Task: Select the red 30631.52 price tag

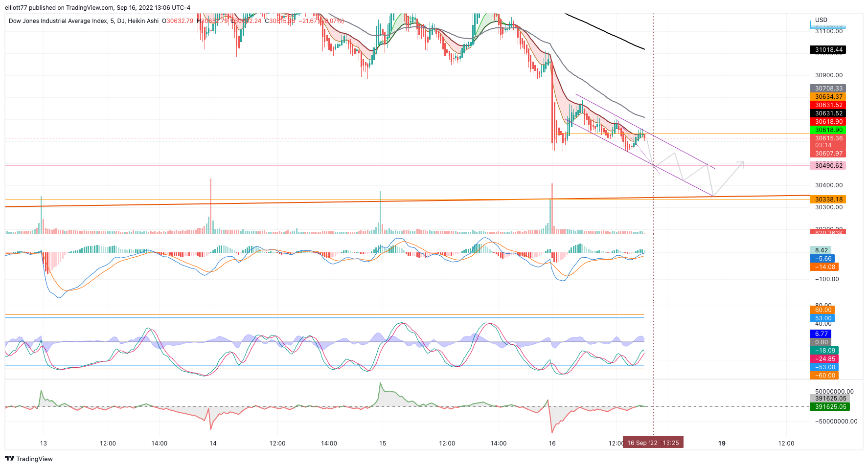Action: click(x=828, y=105)
